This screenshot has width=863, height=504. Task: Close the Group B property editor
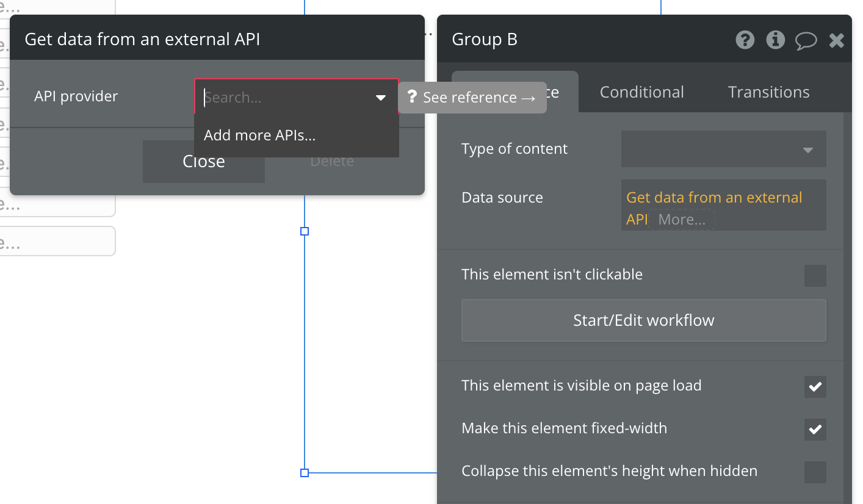(836, 41)
